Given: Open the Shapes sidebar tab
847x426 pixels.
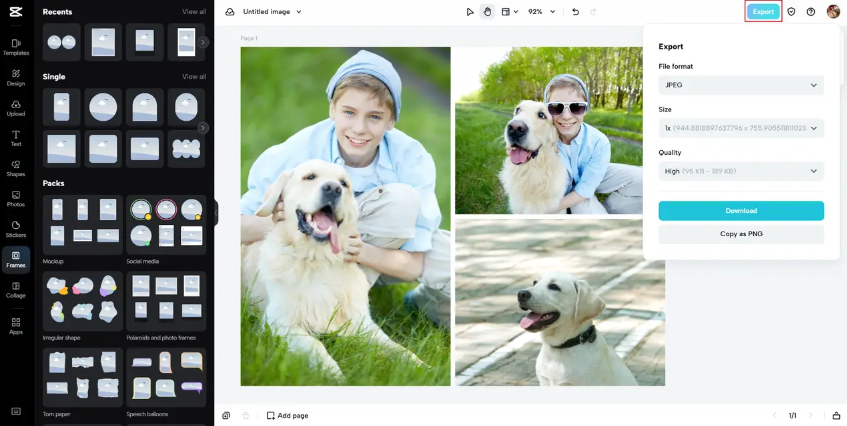Looking at the screenshot, I should (x=16, y=168).
